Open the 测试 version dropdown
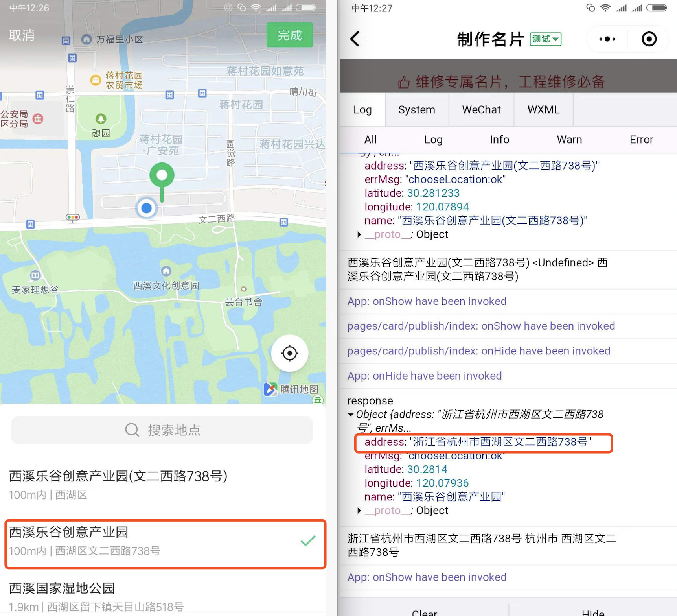677x616 pixels. (x=545, y=39)
